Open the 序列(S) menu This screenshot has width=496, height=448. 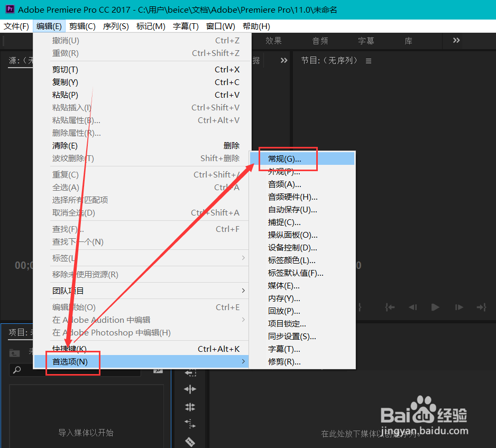(116, 26)
